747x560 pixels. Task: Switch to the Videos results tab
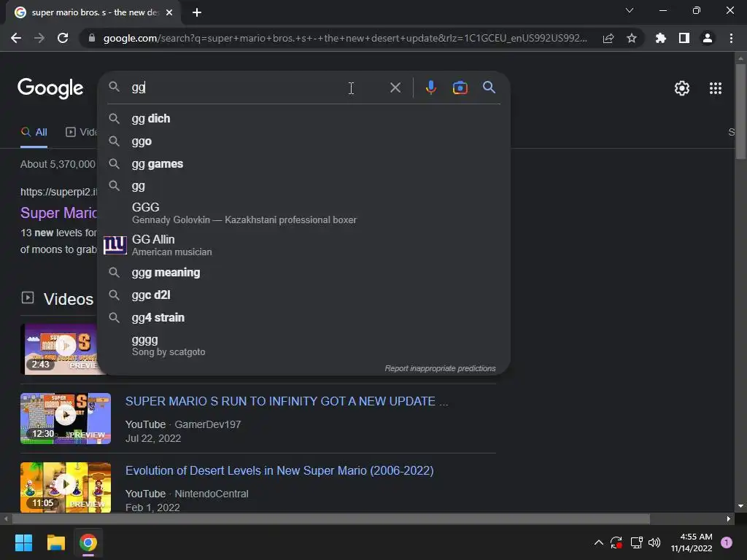coord(81,133)
